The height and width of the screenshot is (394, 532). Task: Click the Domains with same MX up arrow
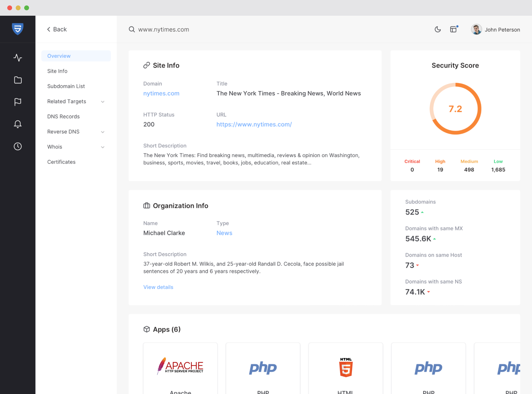pyautogui.click(x=434, y=239)
